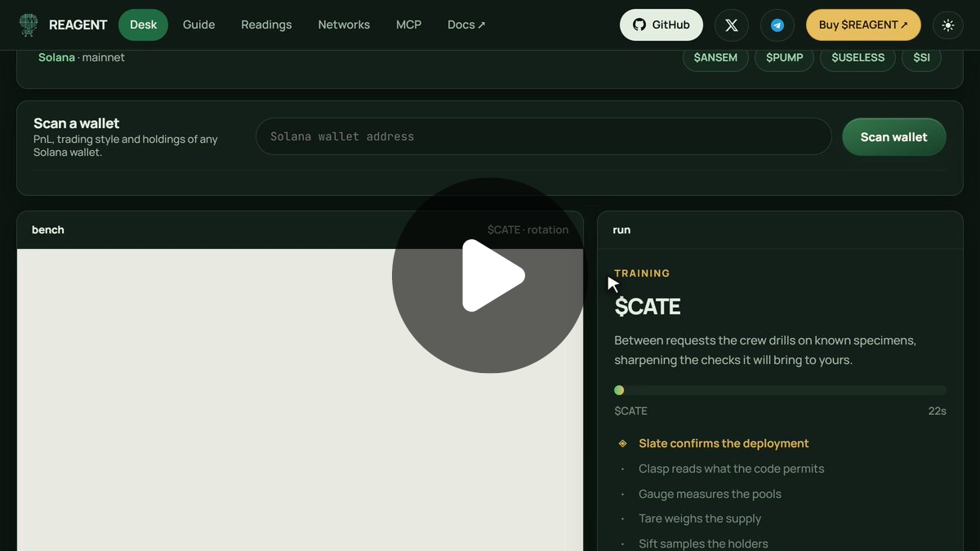Click the REAGENT logo icon
The height and width of the screenshot is (551, 980).
coord(29,25)
